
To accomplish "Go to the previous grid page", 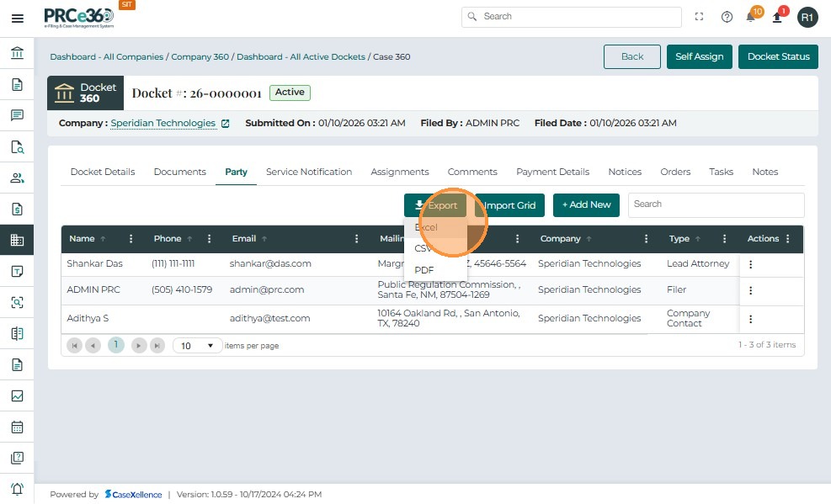I will tap(93, 346).
